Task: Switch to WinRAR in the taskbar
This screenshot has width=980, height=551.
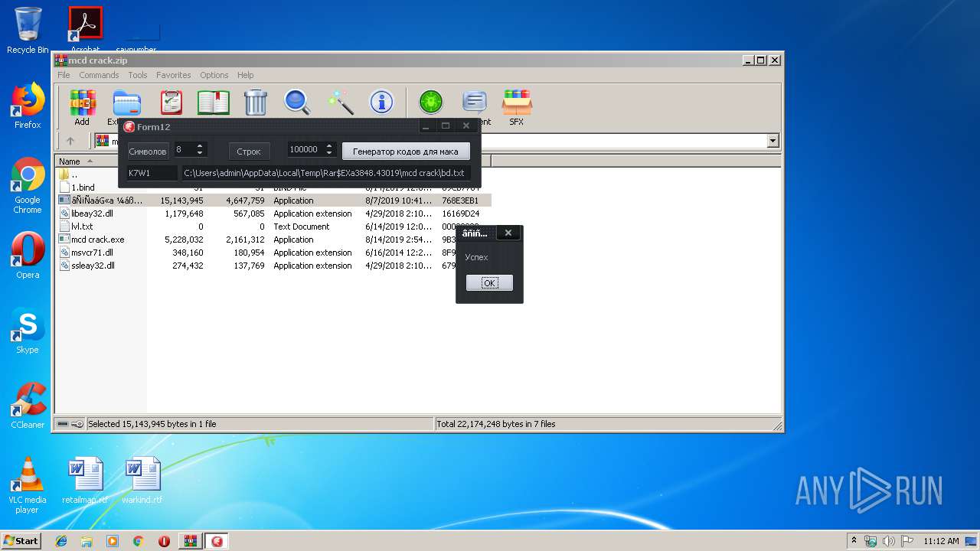Action: (x=190, y=541)
